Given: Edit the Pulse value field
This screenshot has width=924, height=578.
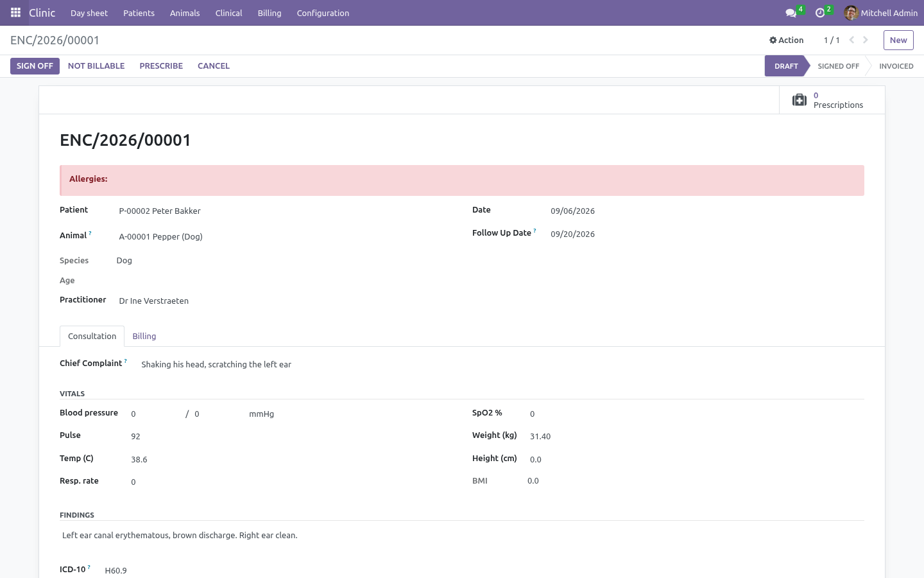Looking at the screenshot, I should coord(290,436).
